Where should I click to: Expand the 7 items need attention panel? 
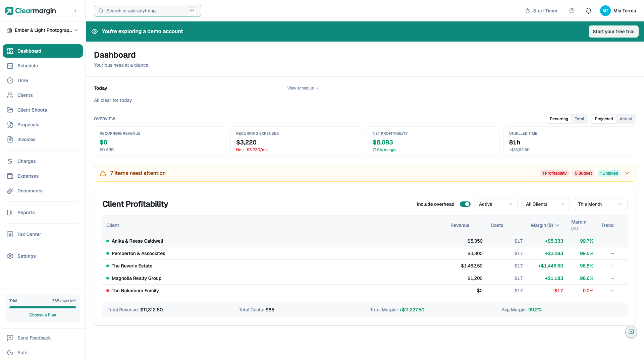pyautogui.click(x=627, y=173)
